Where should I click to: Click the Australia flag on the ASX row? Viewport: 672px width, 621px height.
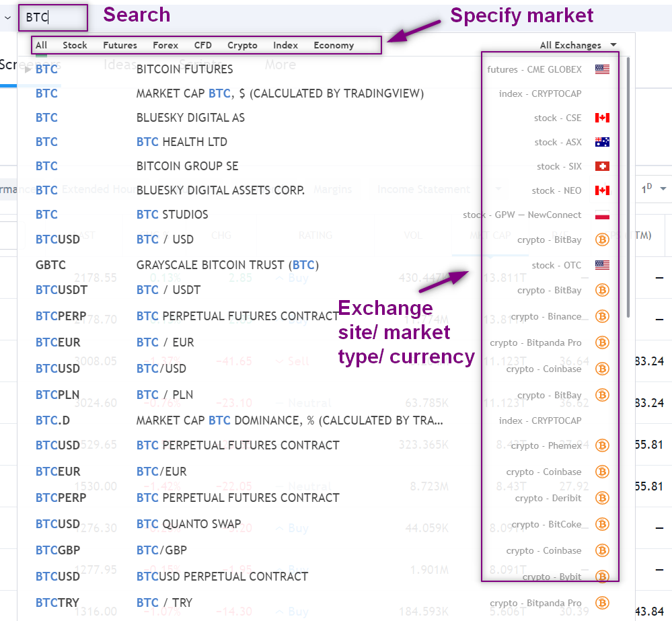(x=602, y=142)
